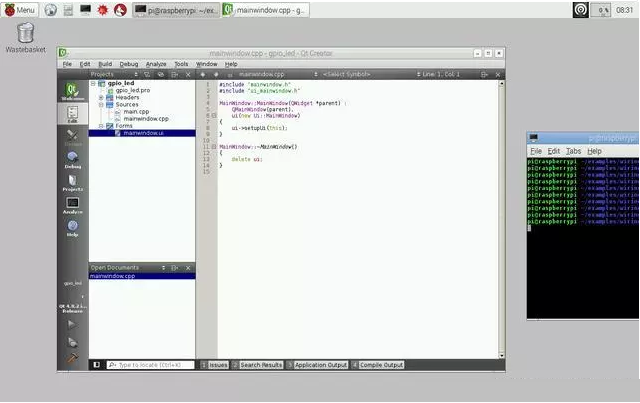Image resolution: width=640 pixels, height=403 pixels.
Task: Open Debug mode in sidebar
Action: [x=72, y=158]
